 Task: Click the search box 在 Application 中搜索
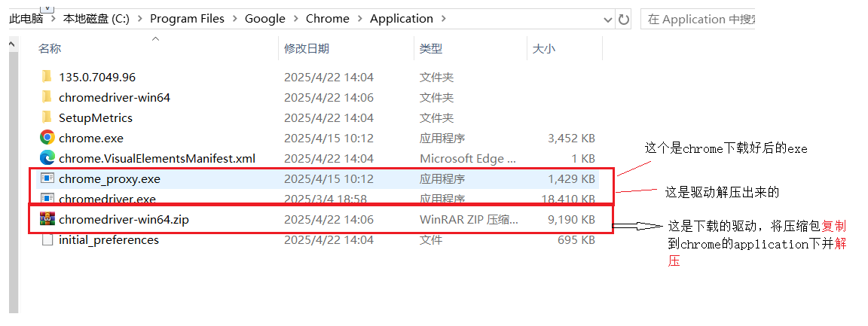click(x=698, y=20)
